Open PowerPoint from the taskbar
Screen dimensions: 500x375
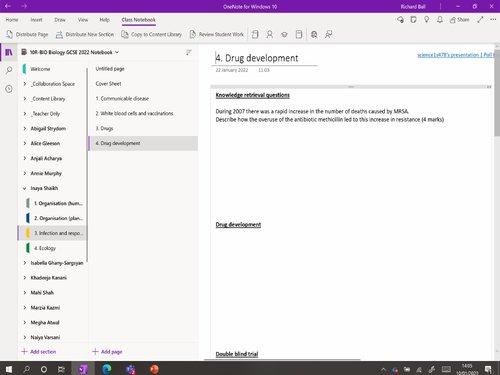click(154, 369)
